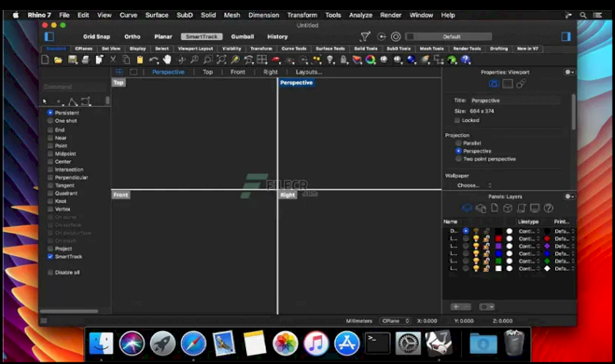Enable the Midpoint object snap checkbox
615x364 pixels.
click(x=51, y=154)
